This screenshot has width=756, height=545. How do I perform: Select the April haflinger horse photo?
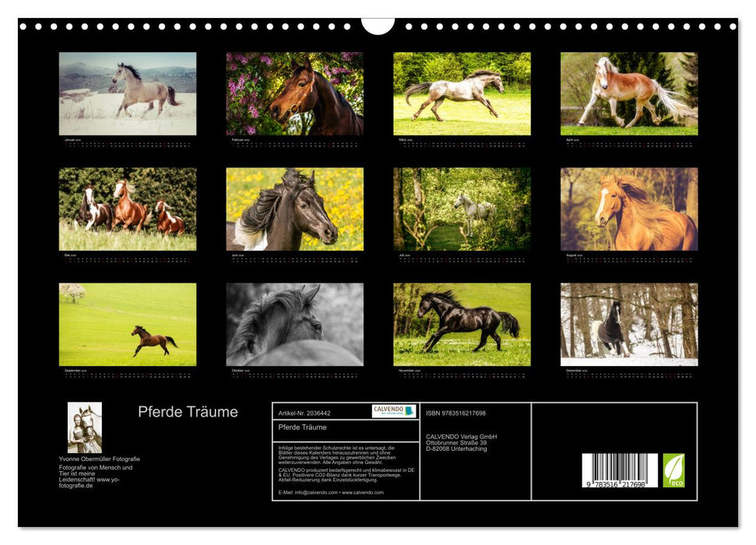[x=629, y=93]
